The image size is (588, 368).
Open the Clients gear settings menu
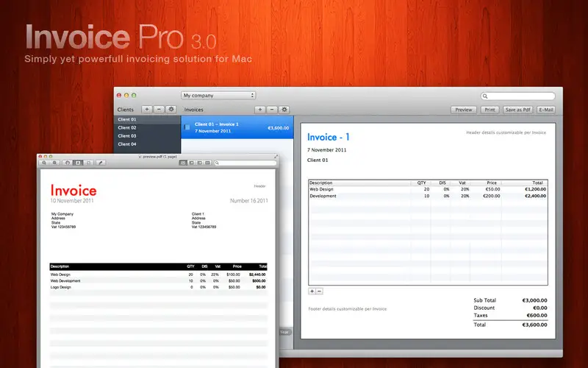171,109
